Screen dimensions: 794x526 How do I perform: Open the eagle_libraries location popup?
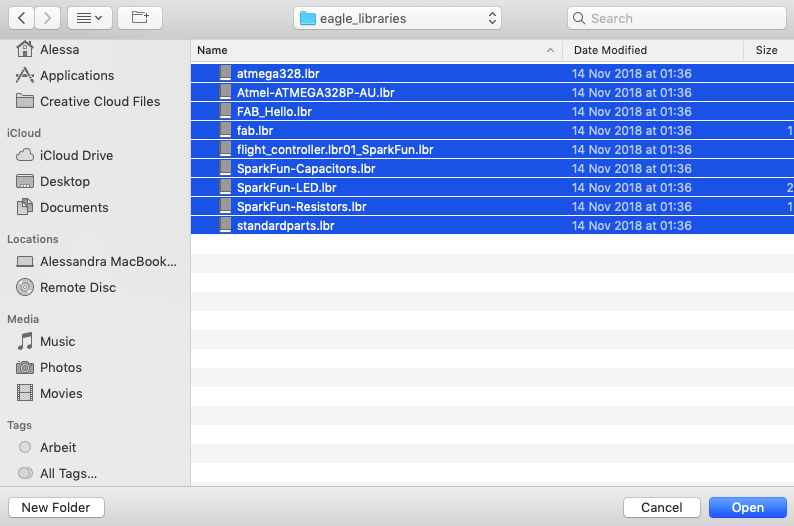(x=397, y=18)
